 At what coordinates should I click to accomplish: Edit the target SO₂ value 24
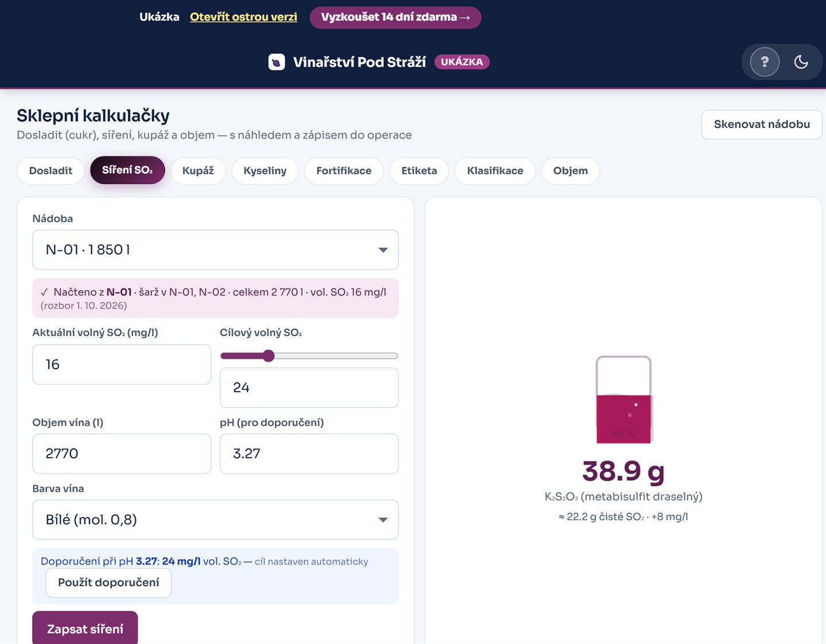tap(309, 388)
